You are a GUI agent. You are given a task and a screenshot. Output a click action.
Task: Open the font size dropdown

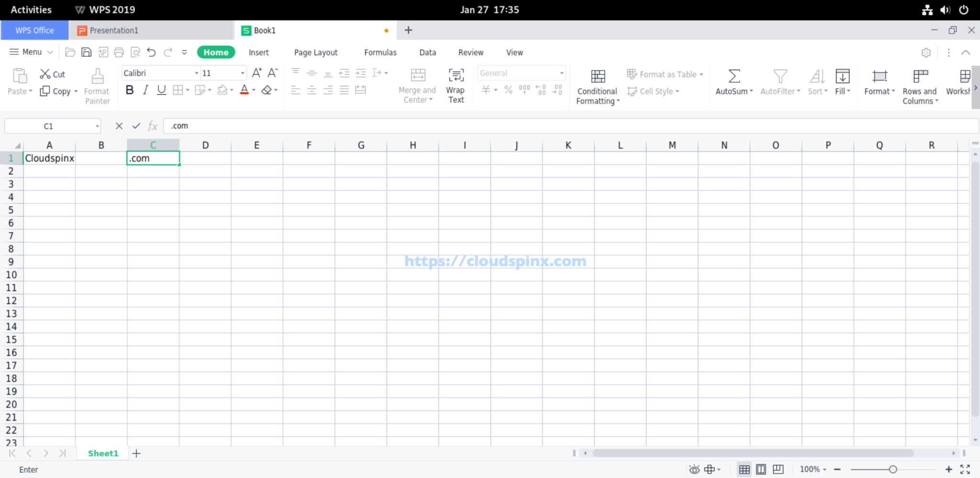242,73
